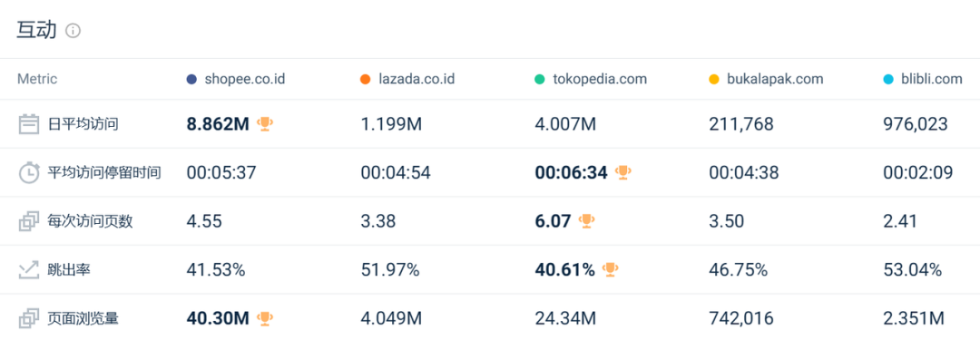980x350 pixels.
Task: Click the stopwatch icon for 平均访问停留时间
Action: 29,172
